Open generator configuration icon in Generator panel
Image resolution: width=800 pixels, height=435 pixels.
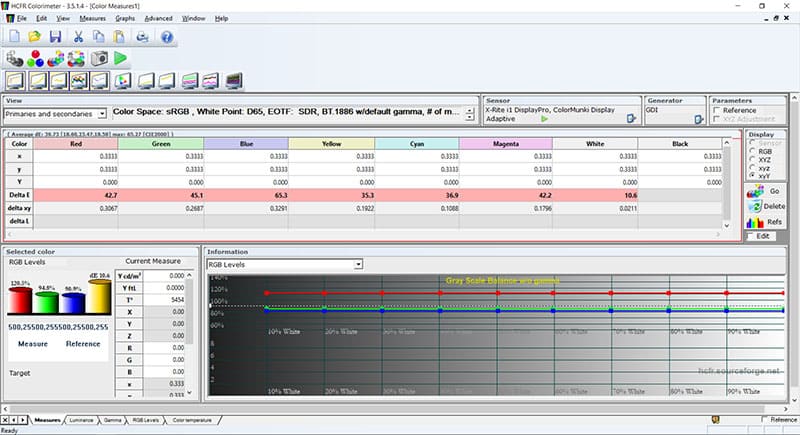click(x=698, y=119)
